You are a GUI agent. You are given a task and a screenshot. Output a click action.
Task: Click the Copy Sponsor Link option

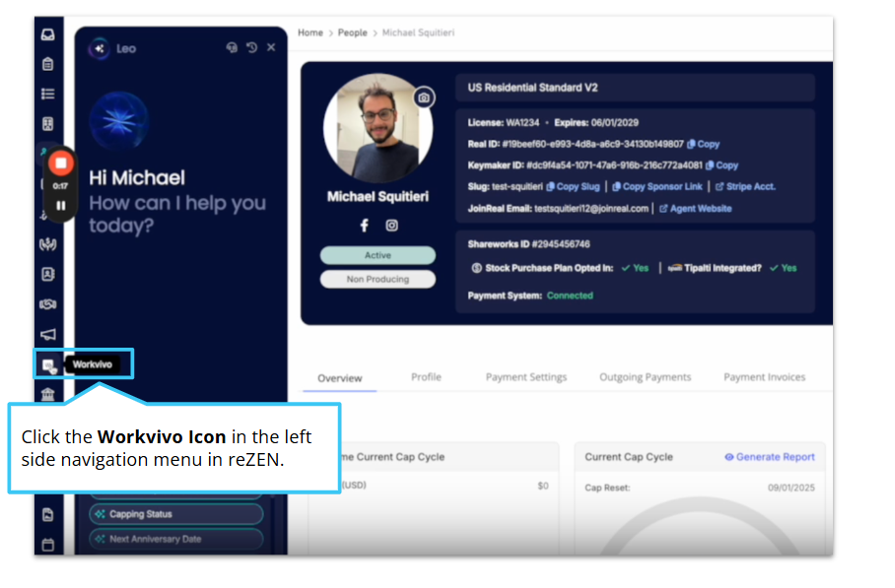[x=657, y=186]
